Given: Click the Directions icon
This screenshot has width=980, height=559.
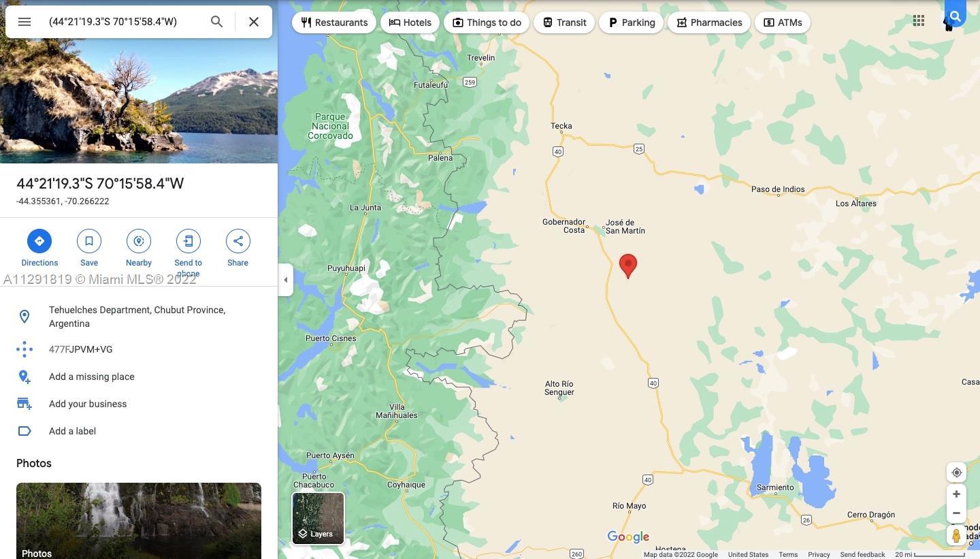Looking at the screenshot, I should click(x=39, y=241).
